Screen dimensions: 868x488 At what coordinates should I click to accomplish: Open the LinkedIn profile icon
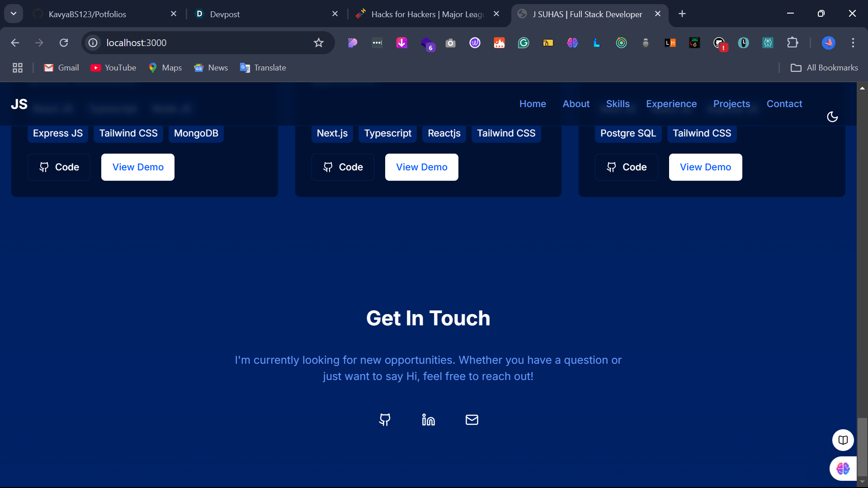(428, 420)
